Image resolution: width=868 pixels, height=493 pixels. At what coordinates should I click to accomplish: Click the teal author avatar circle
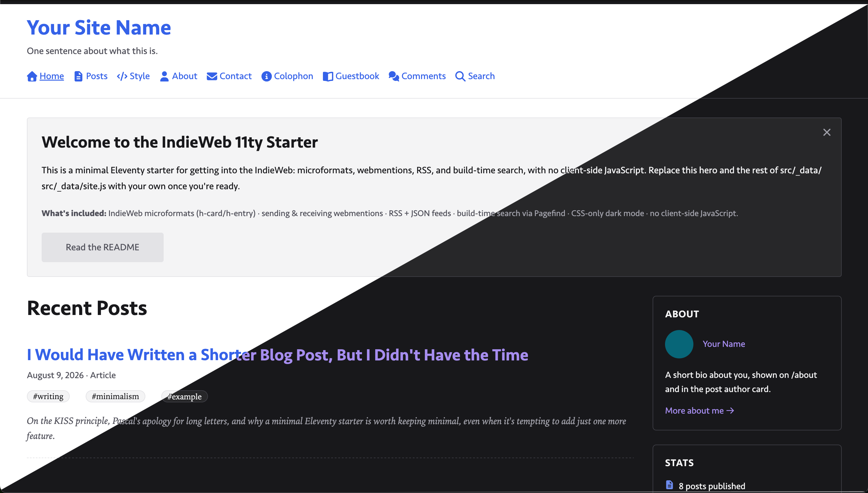679,344
